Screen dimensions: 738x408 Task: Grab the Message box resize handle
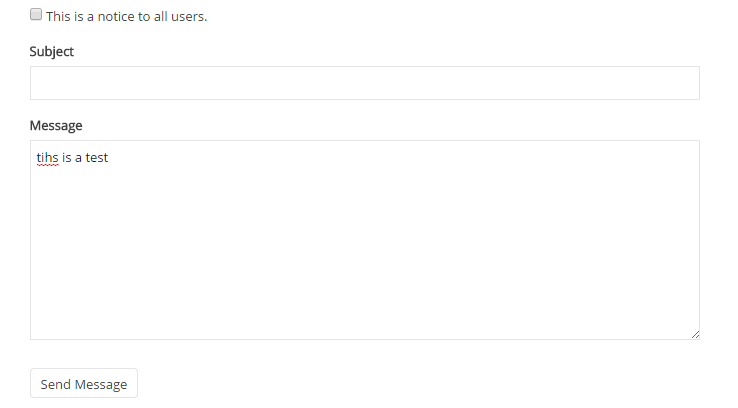[694, 334]
